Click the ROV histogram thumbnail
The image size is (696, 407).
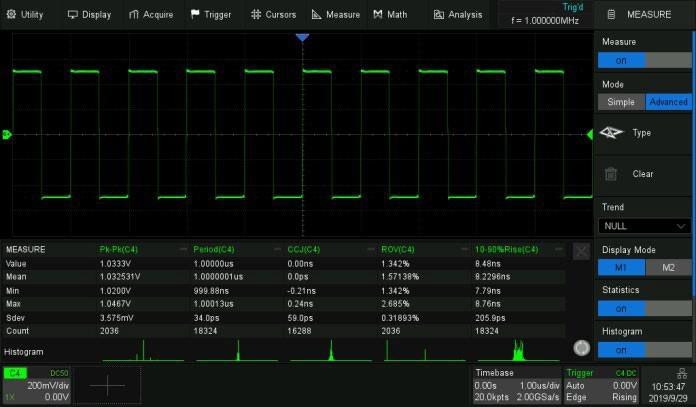click(x=425, y=351)
